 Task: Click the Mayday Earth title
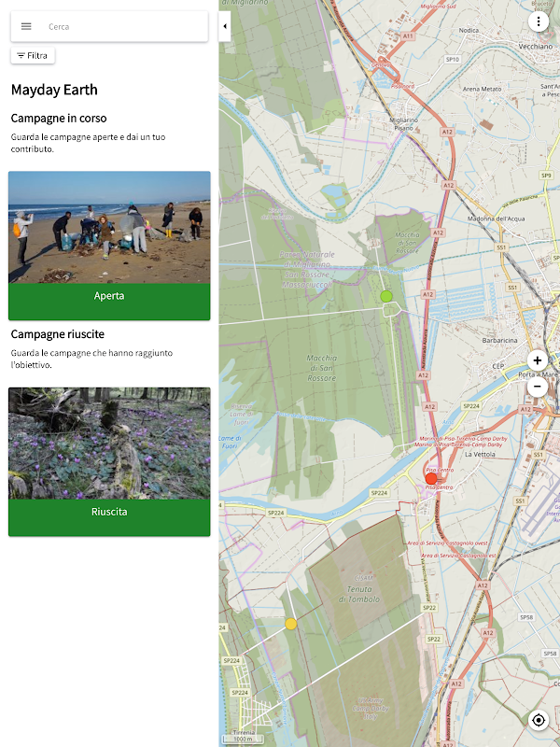click(54, 90)
